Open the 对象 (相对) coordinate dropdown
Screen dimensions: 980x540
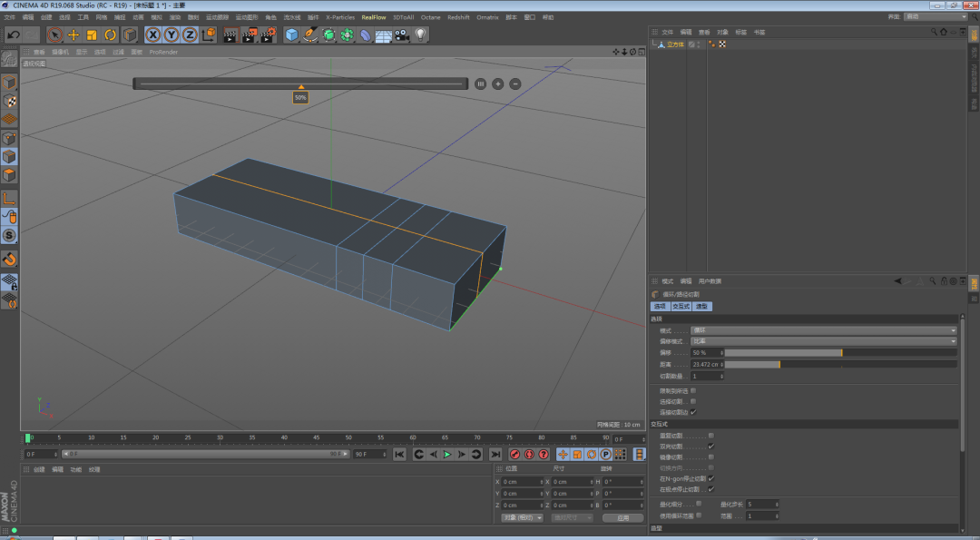click(522, 517)
